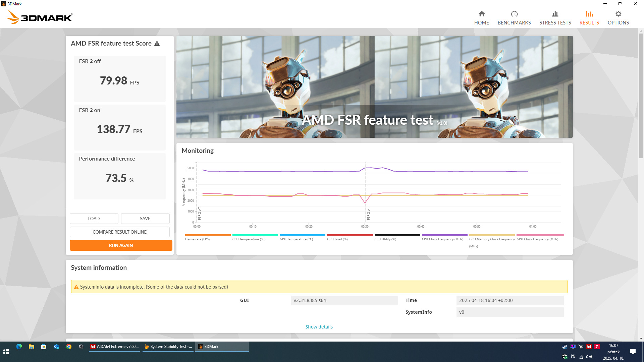
Task: Click the vertical scrollbar down arrow
Action: (641, 339)
